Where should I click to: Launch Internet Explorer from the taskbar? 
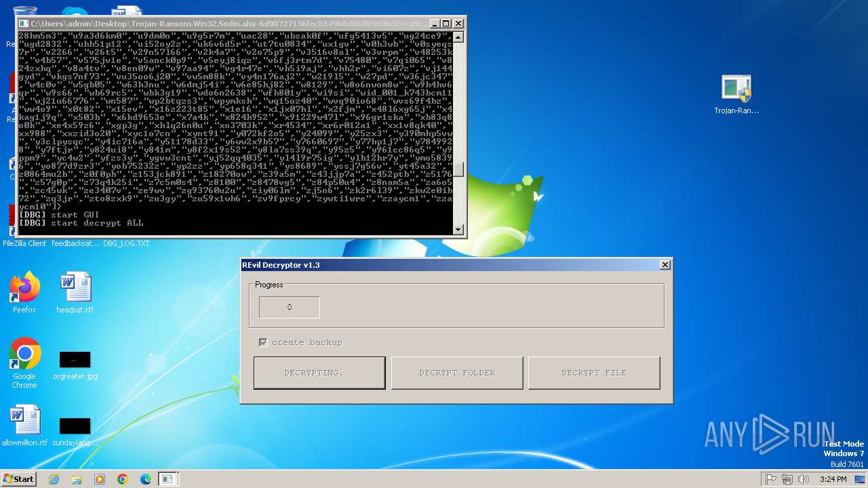54,479
